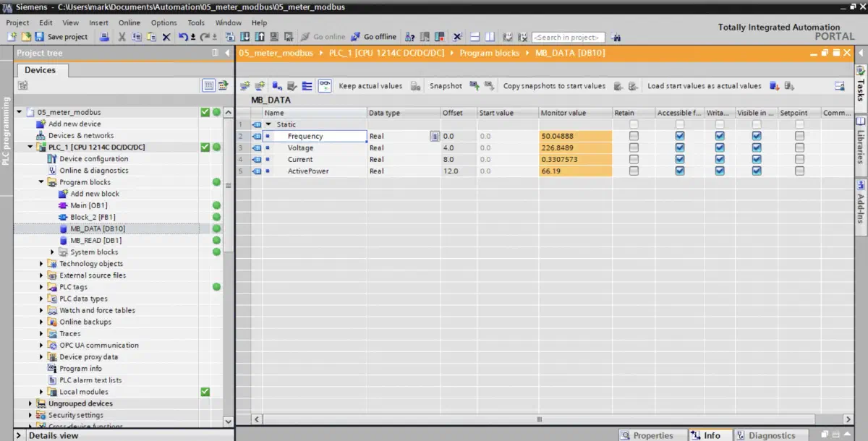Expand the System blocks folder
This screenshot has height=441, width=868.
(53, 252)
